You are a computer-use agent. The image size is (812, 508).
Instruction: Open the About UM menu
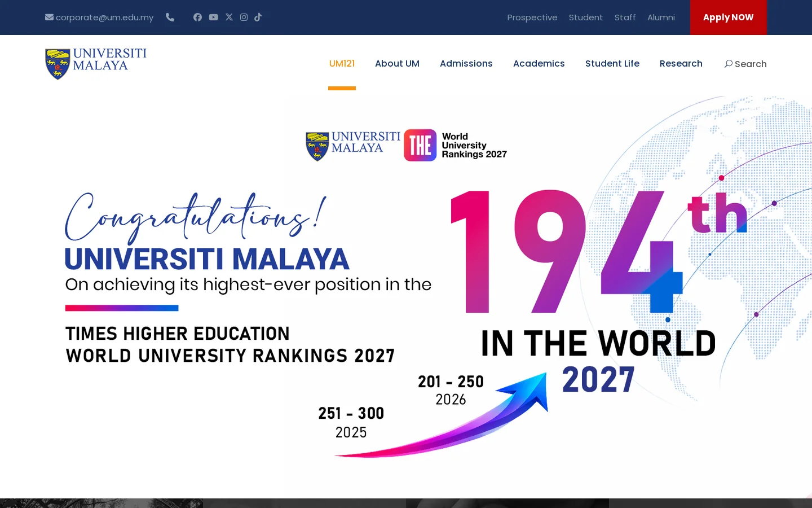[397, 63]
